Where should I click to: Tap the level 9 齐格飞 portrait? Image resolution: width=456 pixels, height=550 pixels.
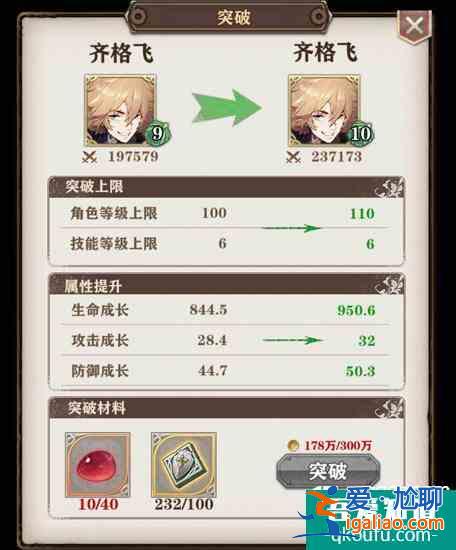(120, 110)
